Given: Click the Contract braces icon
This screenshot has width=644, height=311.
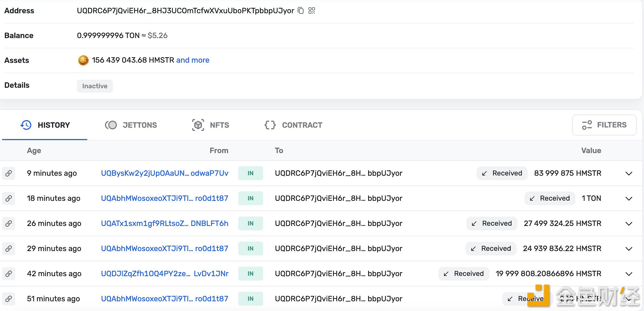Looking at the screenshot, I should [x=270, y=125].
